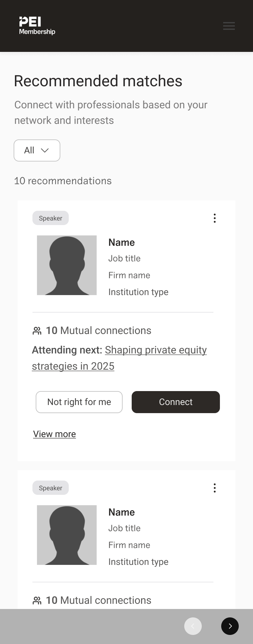
Task: Go to next recommendations with right arrow
Action: pos(230,626)
